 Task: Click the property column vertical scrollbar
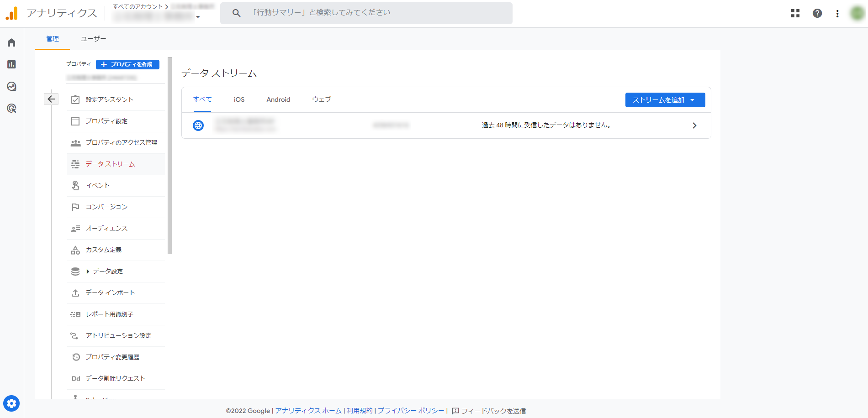coord(170,155)
